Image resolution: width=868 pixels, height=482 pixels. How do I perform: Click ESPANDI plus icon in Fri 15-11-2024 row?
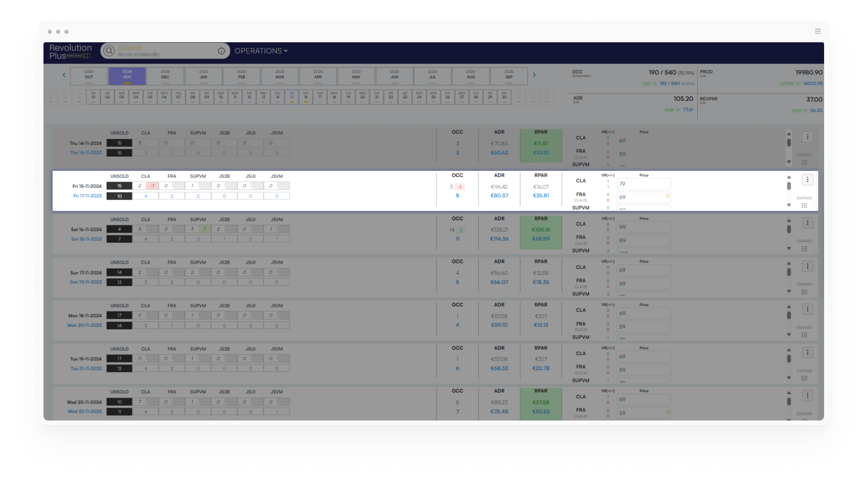pyautogui.click(x=804, y=205)
